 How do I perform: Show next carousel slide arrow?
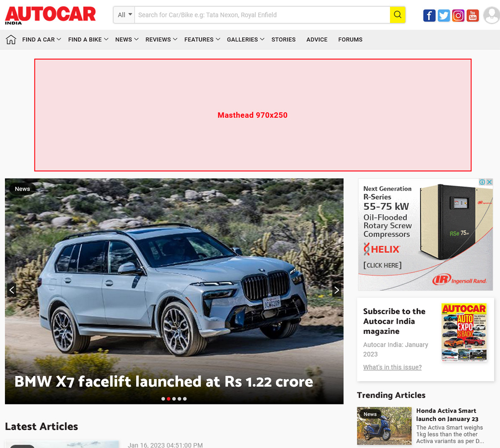[x=337, y=290]
